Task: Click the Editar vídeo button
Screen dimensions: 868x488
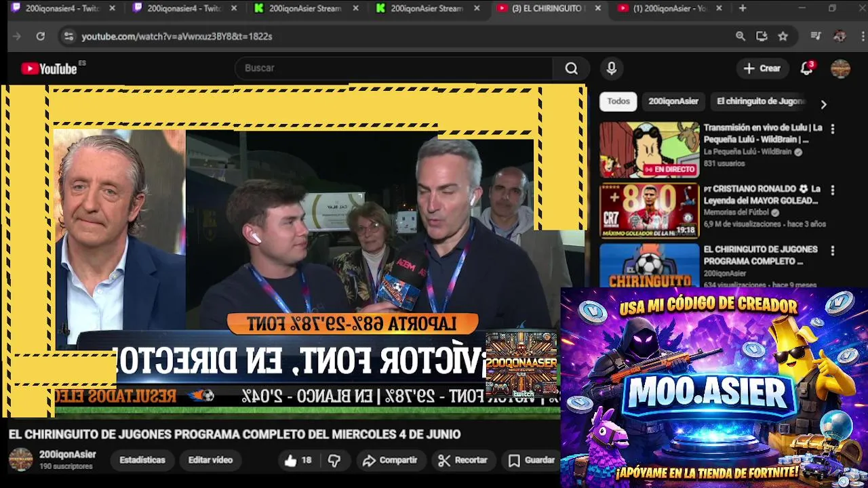Action: [x=210, y=460]
